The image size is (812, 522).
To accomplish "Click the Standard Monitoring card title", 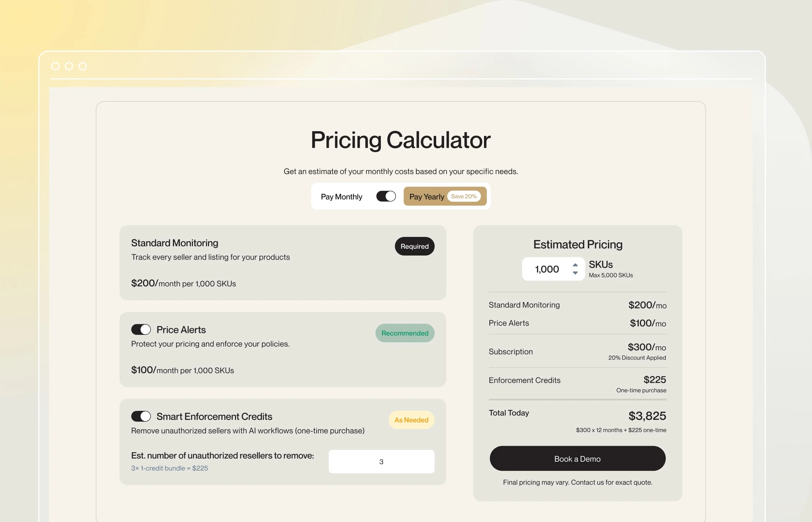I will point(175,243).
